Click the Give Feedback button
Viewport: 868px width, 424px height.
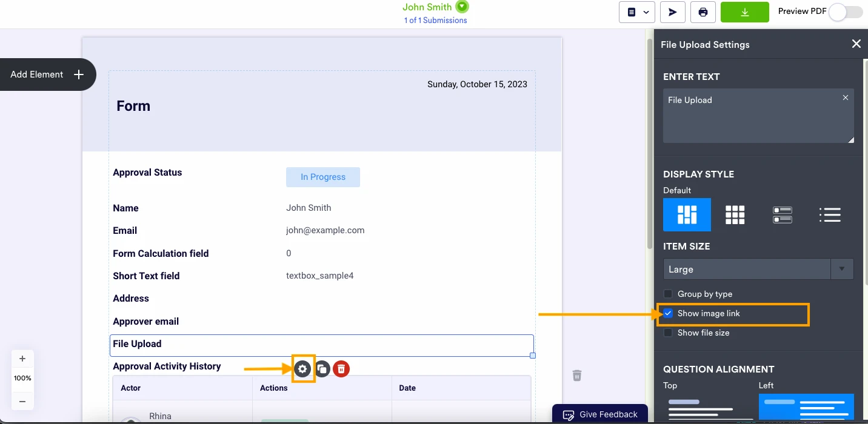point(600,414)
